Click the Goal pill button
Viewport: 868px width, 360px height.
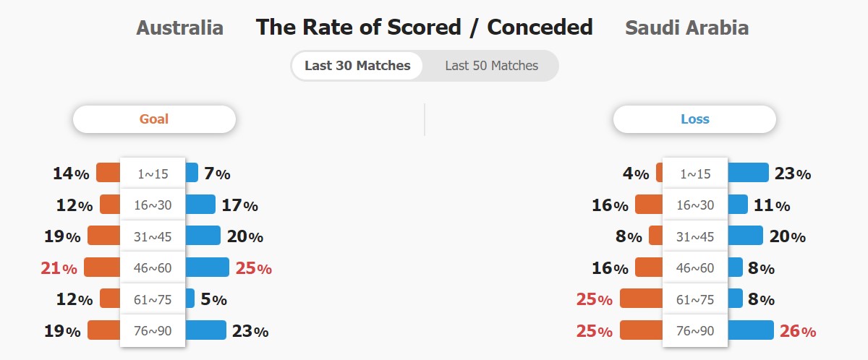154,119
